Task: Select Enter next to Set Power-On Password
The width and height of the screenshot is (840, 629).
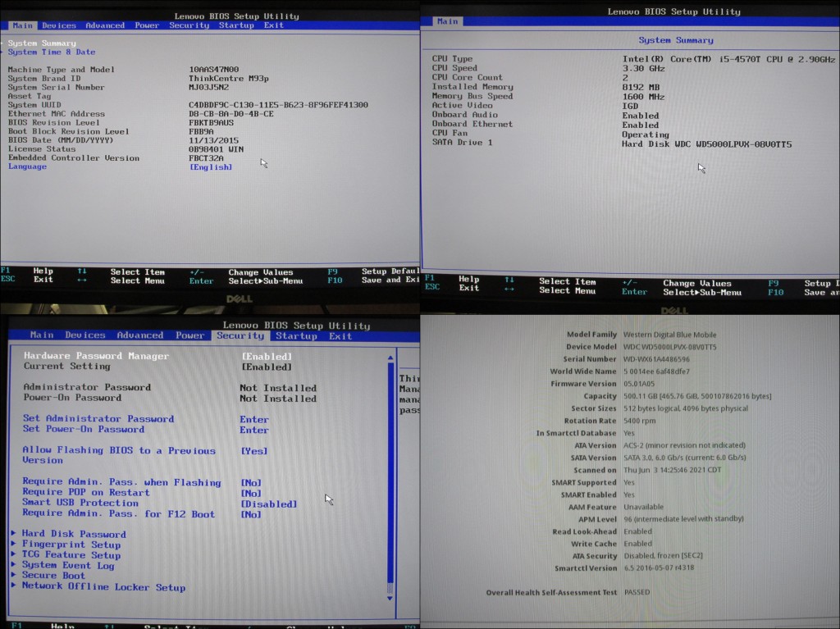Action: [x=254, y=431]
